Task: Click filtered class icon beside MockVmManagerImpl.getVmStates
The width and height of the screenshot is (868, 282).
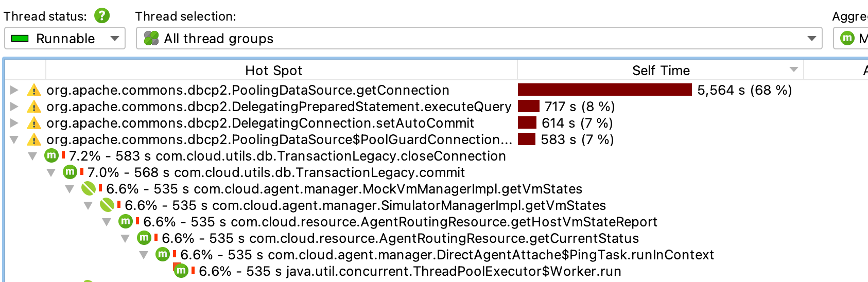Action: [x=89, y=189]
